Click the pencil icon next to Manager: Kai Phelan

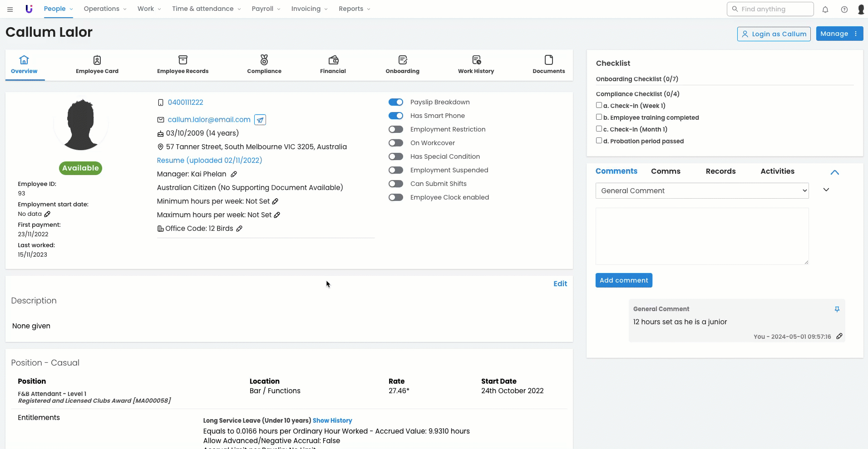(234, 174)
